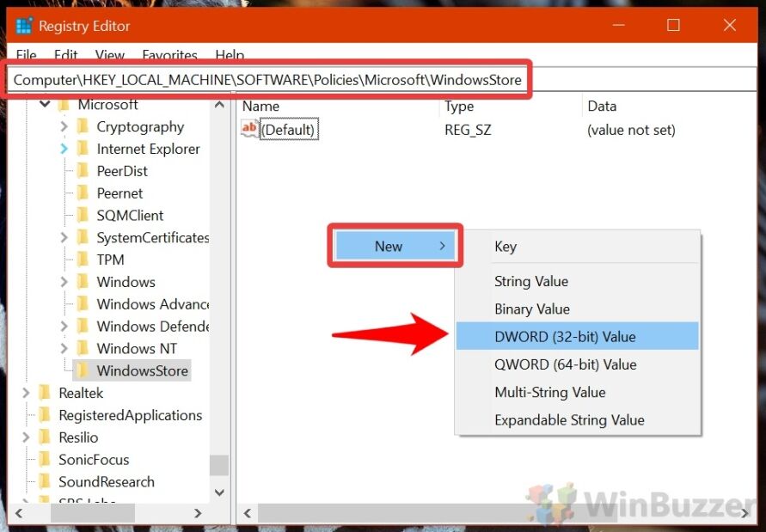Collapse the Microsoft key
This screenshot has width=766, height=532.
click(45, 104)
